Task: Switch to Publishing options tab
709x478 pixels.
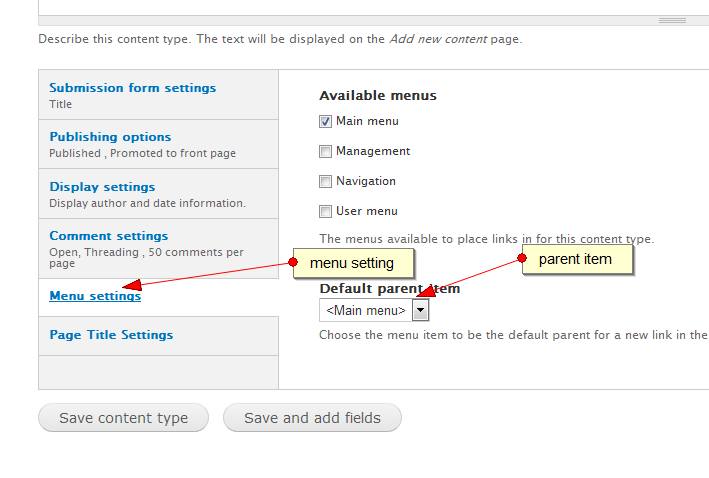Action: (110, 137)
